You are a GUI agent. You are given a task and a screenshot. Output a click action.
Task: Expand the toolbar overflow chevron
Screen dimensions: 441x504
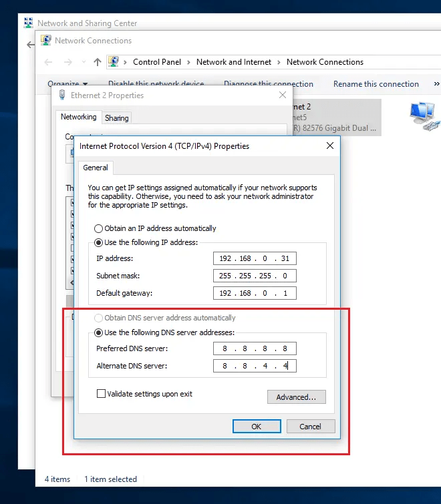pos(436,84)
